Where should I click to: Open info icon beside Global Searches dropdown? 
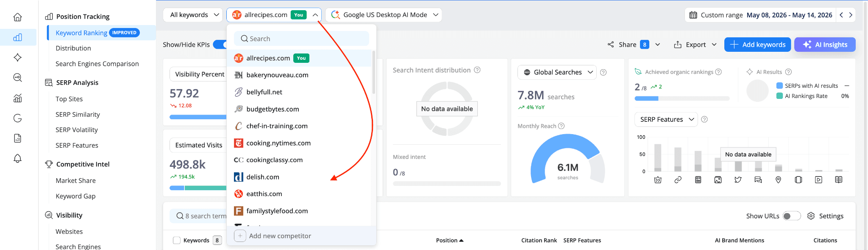click(x=604, y=73)
